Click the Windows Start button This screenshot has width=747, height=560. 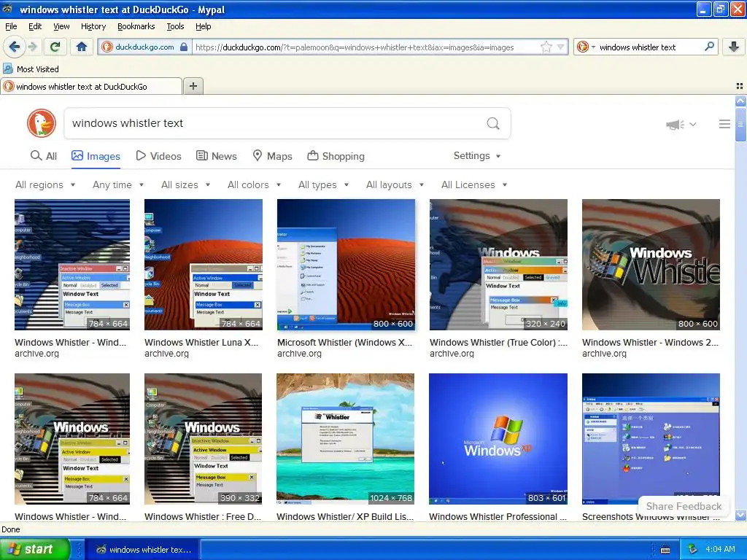[x=34, y=549]
